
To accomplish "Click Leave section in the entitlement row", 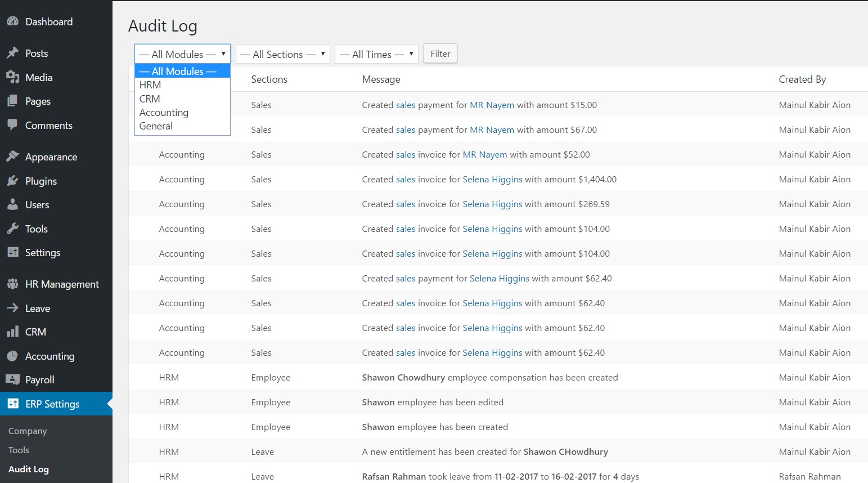I will (262, 451).
